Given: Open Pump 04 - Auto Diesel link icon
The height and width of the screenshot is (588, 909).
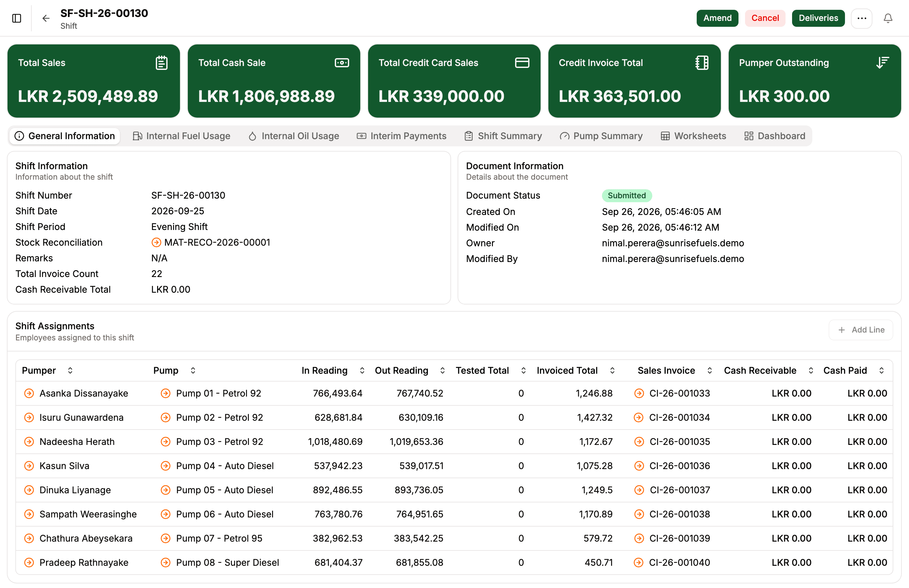Looking at the screenshot, I should tap(165, 466).
